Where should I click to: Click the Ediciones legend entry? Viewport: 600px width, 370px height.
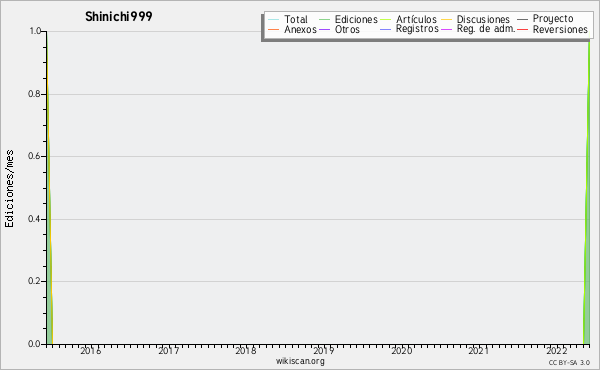[356, 19]
